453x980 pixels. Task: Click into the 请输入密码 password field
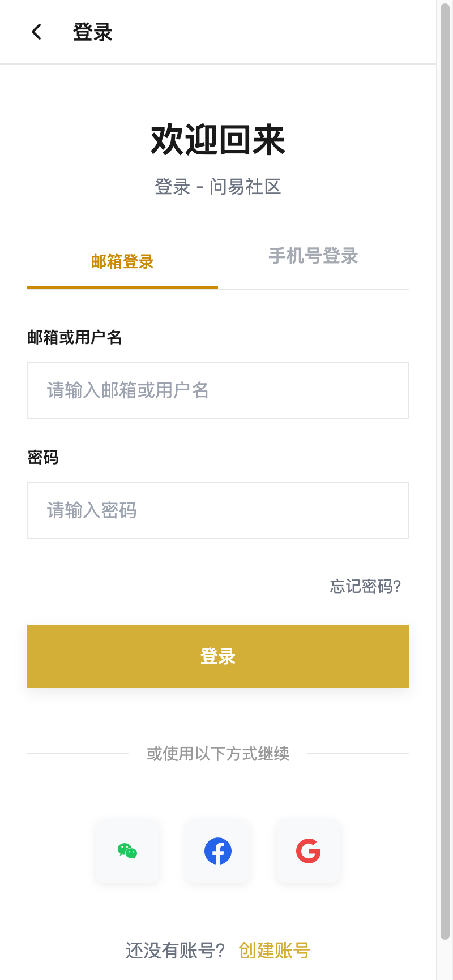[x=218, y=510]
